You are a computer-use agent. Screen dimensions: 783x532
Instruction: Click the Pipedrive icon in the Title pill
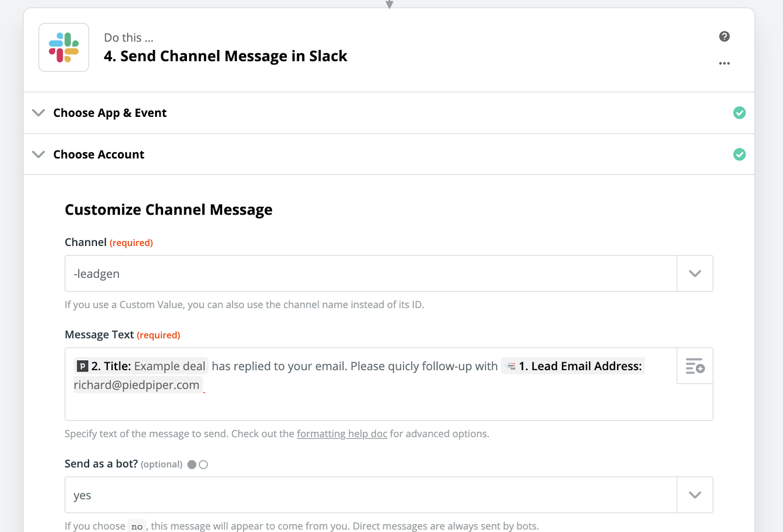(83, 366)
